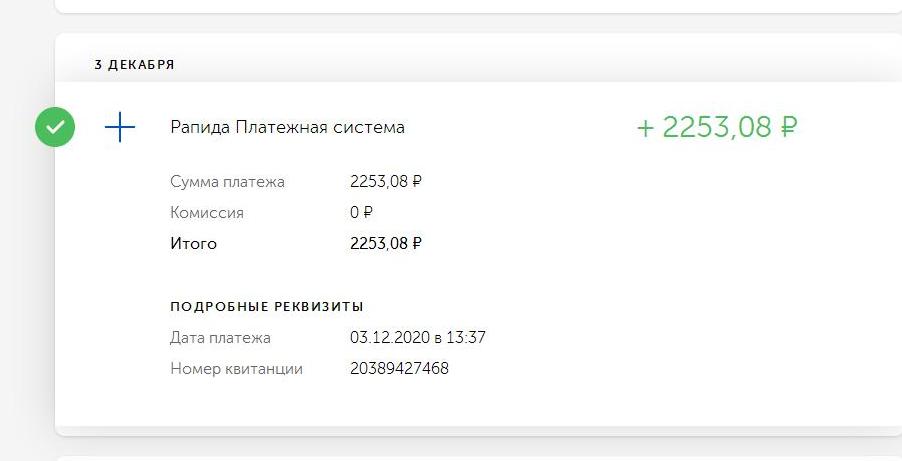Click the Итого total 2253,08 ₽

pos(385,243)
